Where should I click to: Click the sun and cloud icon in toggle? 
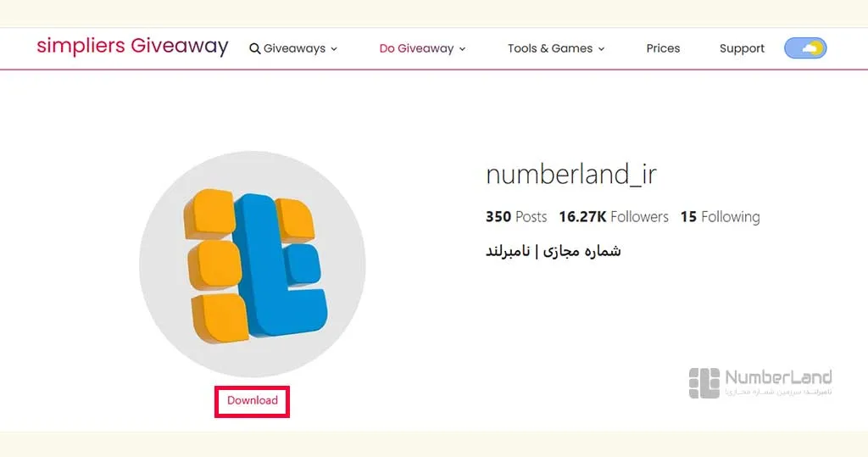click(812, 48)
